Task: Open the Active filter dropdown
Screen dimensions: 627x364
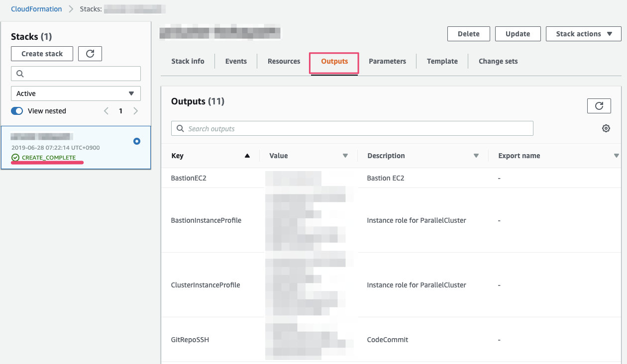Action: click(x=76, y=93)
